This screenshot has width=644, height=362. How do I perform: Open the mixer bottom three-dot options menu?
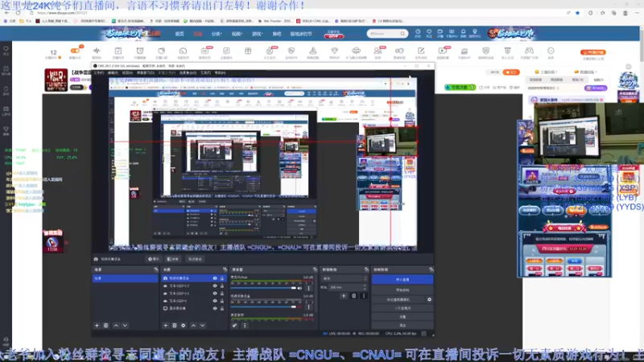pyautogui.click(x=245, y=326)
